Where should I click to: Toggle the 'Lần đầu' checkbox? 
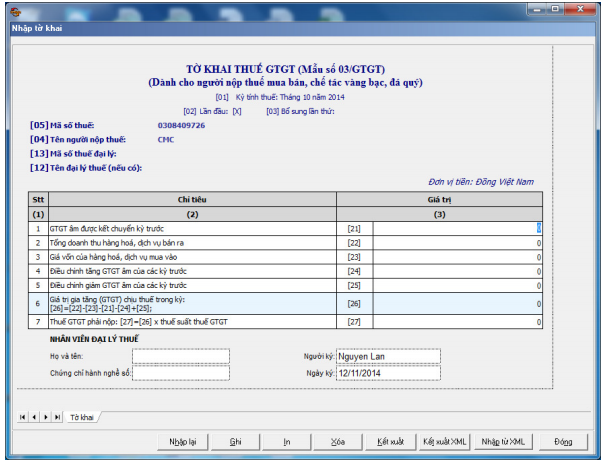236,111
